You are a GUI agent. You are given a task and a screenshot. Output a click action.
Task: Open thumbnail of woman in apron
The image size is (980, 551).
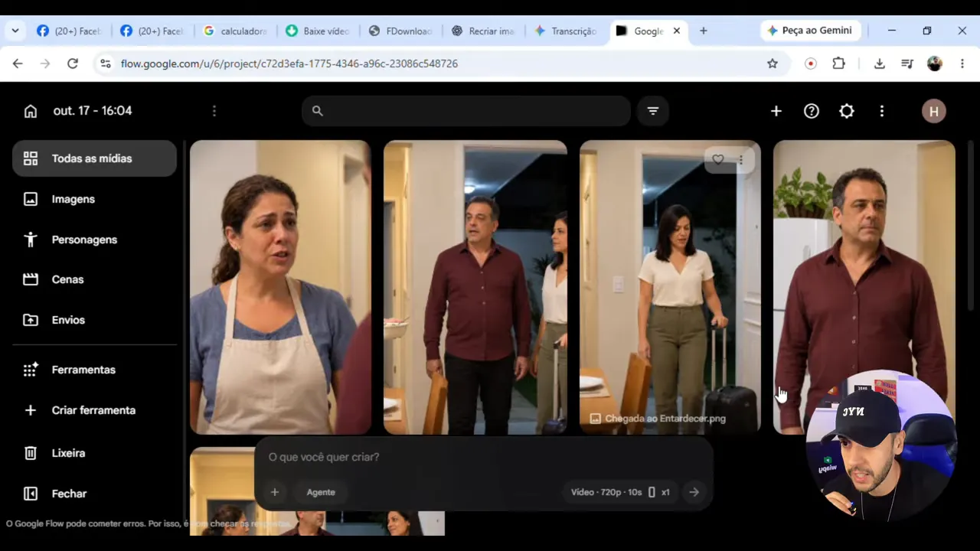pos(280,287)
